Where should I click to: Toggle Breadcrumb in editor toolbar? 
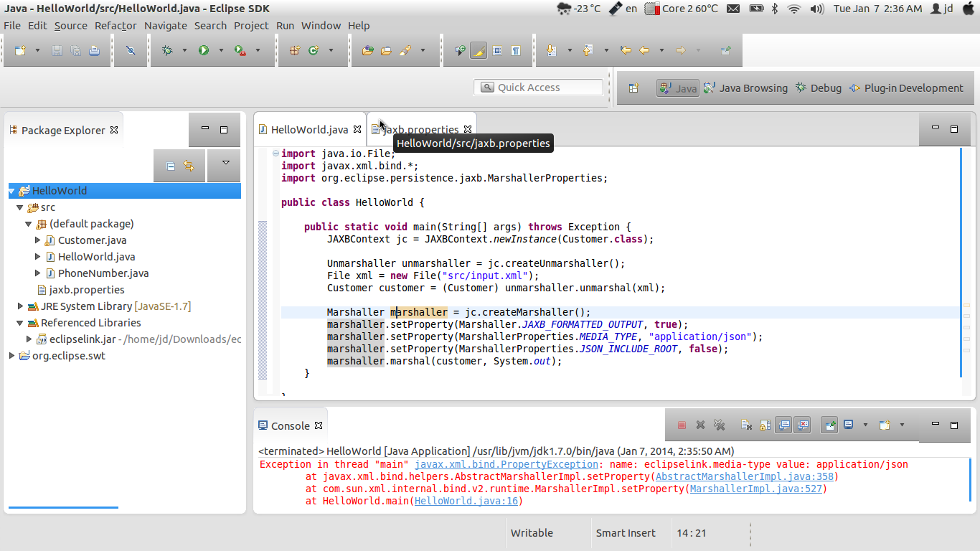click(460, 50)
